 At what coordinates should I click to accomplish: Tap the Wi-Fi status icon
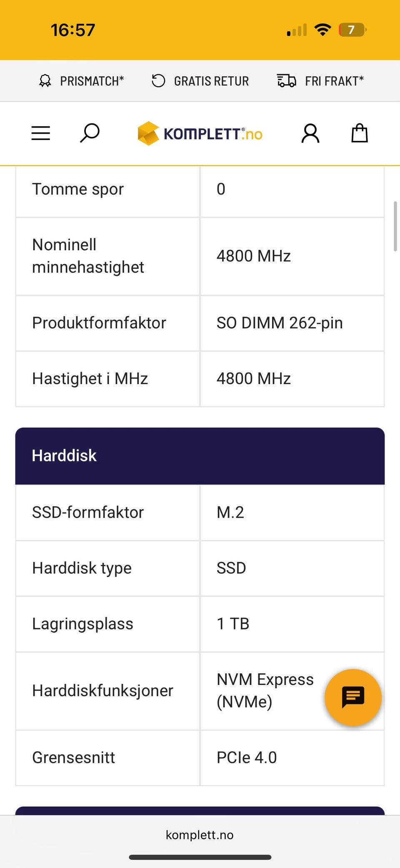(323, 30)
